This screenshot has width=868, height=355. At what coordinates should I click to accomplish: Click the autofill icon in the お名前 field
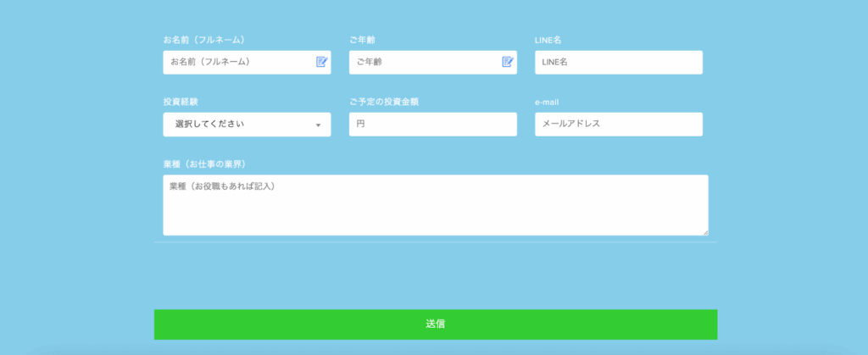(321, 62)
